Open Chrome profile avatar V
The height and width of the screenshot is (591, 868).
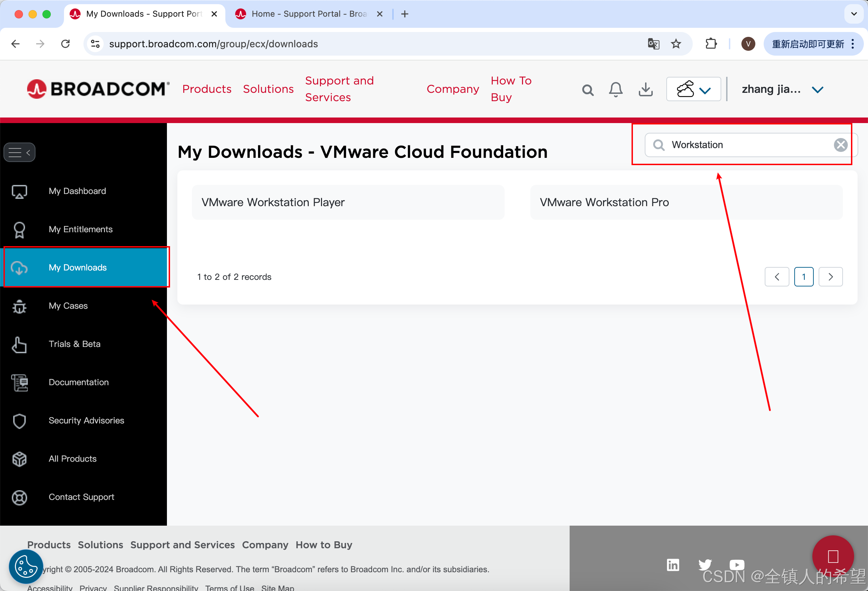[748, 44]
